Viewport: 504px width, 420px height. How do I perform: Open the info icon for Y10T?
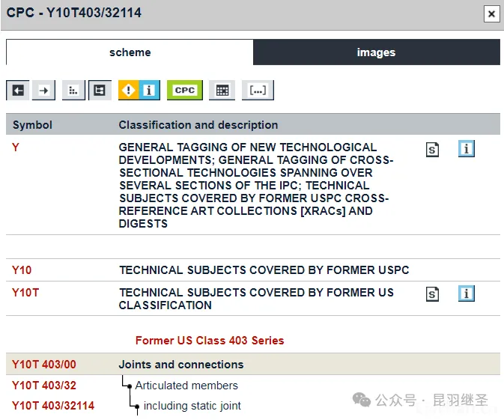467,293
